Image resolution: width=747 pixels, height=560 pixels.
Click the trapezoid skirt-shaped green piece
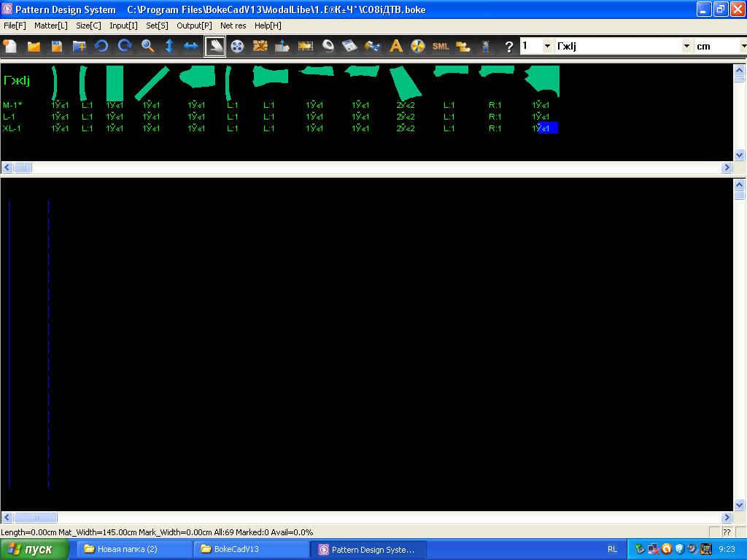point(406,83)
